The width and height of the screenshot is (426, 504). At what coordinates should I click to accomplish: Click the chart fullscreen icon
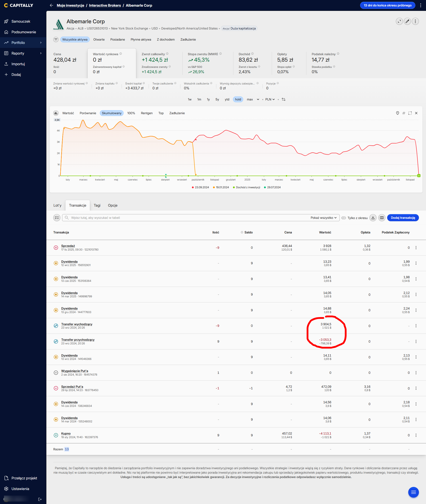coord(410,113)
